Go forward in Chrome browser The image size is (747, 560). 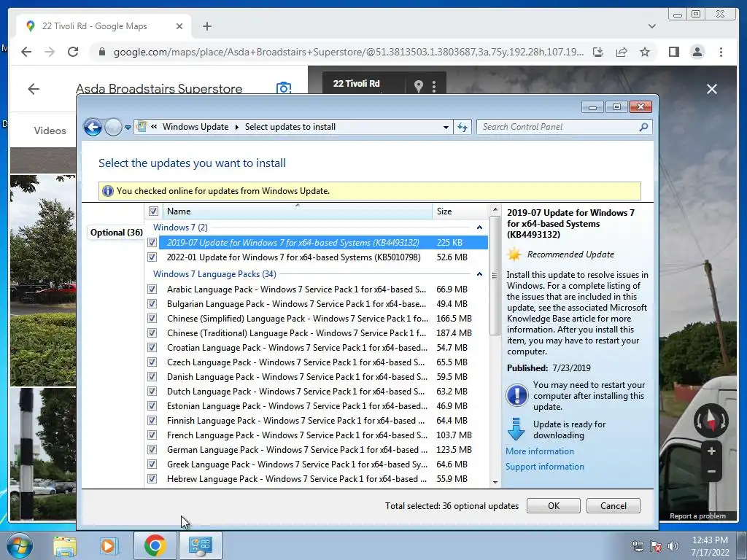[50, 52]
